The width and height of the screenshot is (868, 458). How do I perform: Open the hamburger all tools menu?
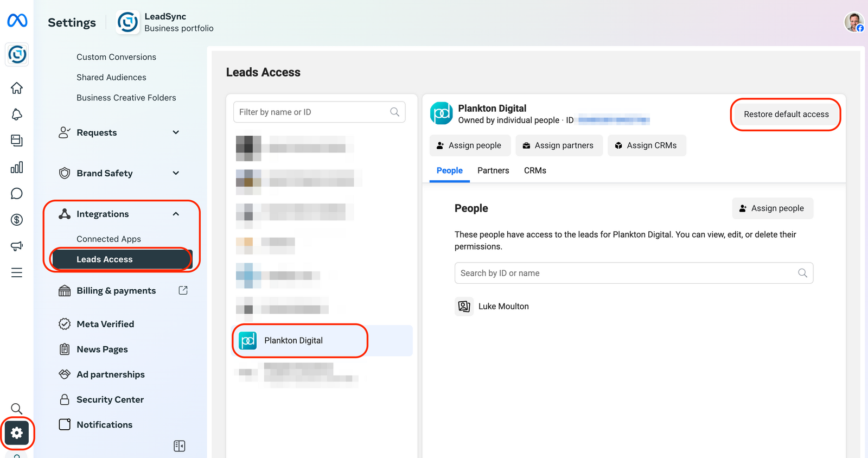[17, 272]
